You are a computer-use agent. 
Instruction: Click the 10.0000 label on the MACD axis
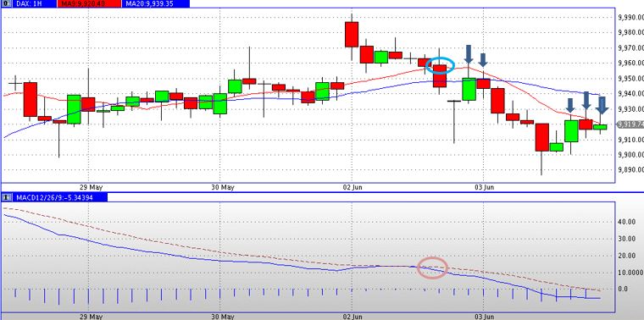630,273
